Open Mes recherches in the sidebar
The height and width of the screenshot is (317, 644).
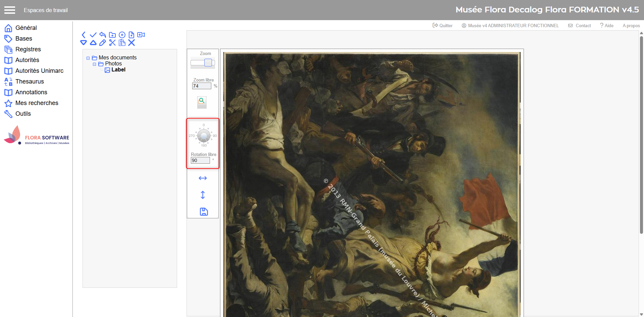37,103
